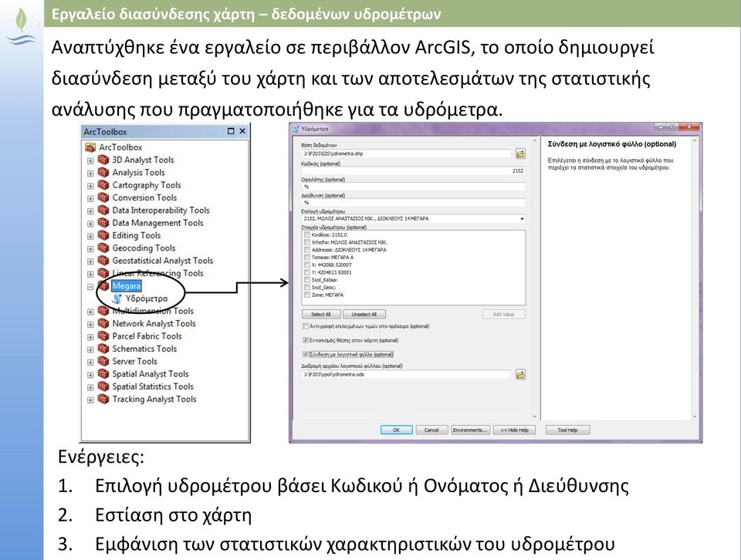Click the Cancel button
The height and width of the screenshot is (560, 741).
pos(431,430)
